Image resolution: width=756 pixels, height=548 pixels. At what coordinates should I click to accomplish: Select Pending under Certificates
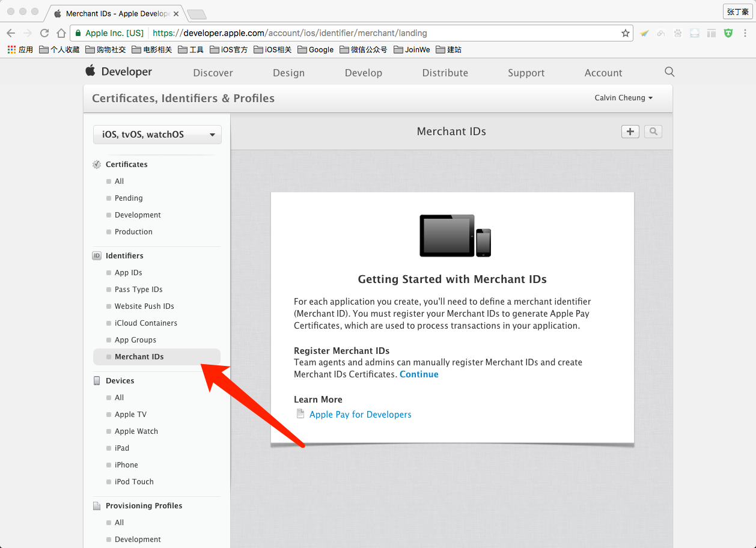[129, 198]
